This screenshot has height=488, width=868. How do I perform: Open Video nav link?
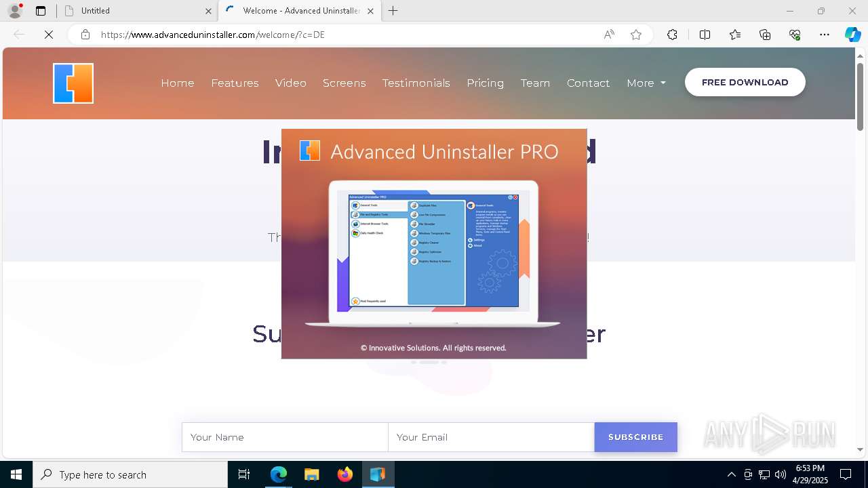coord(291,83)
